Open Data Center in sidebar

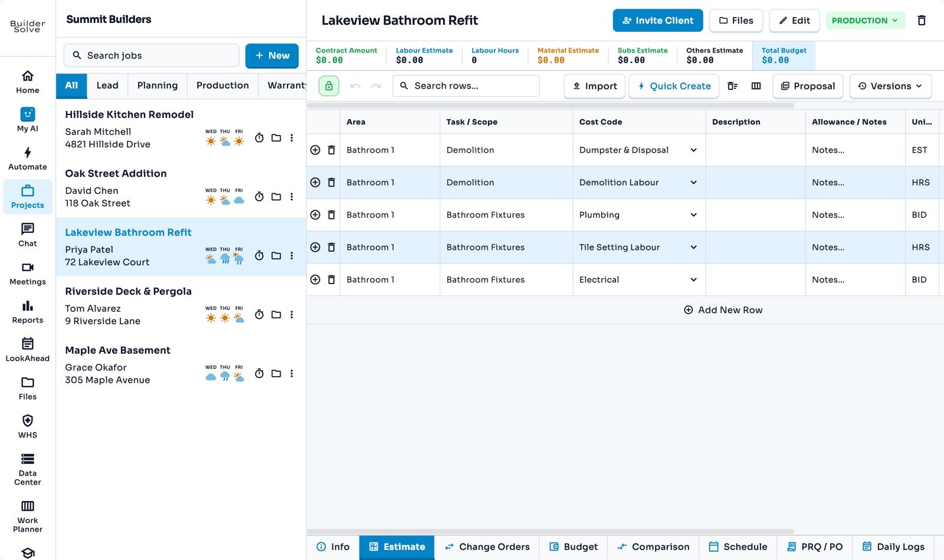click(28, 469)
